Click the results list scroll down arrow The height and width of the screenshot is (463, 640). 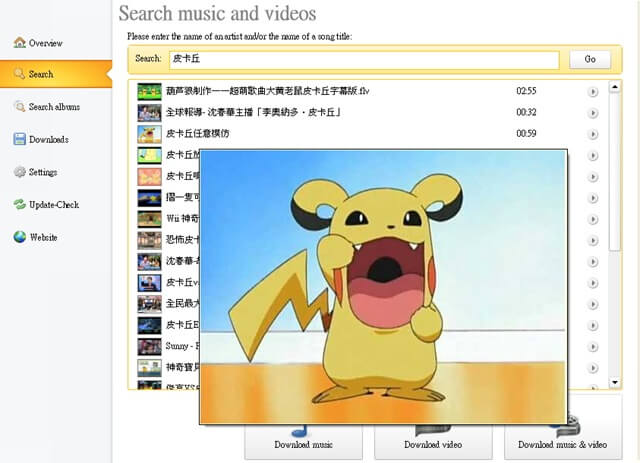(x=615, y=383)
